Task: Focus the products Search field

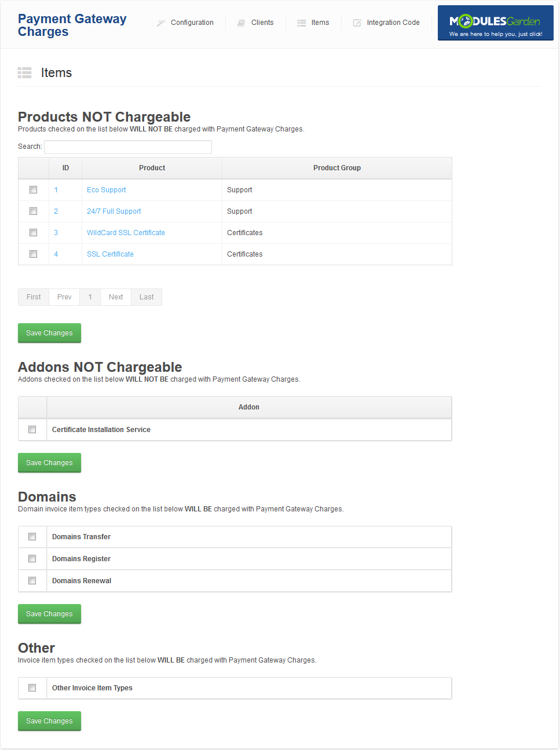Action: 128,147
